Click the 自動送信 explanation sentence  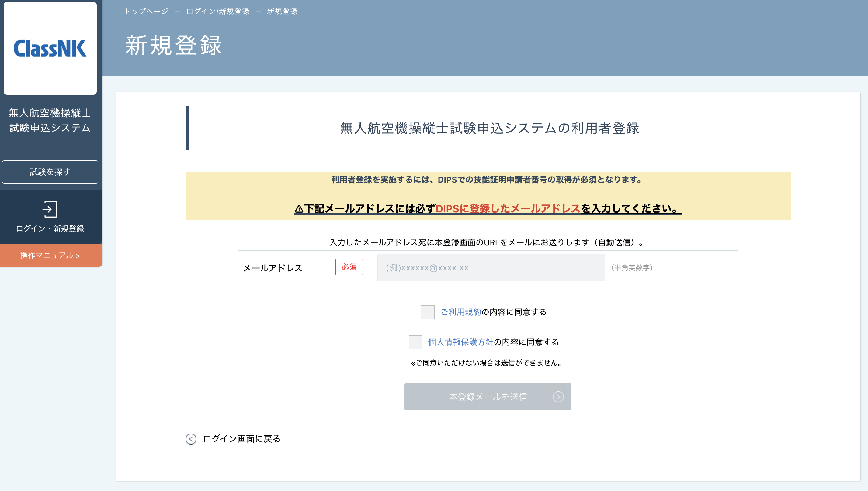click(x=488, y=242)
